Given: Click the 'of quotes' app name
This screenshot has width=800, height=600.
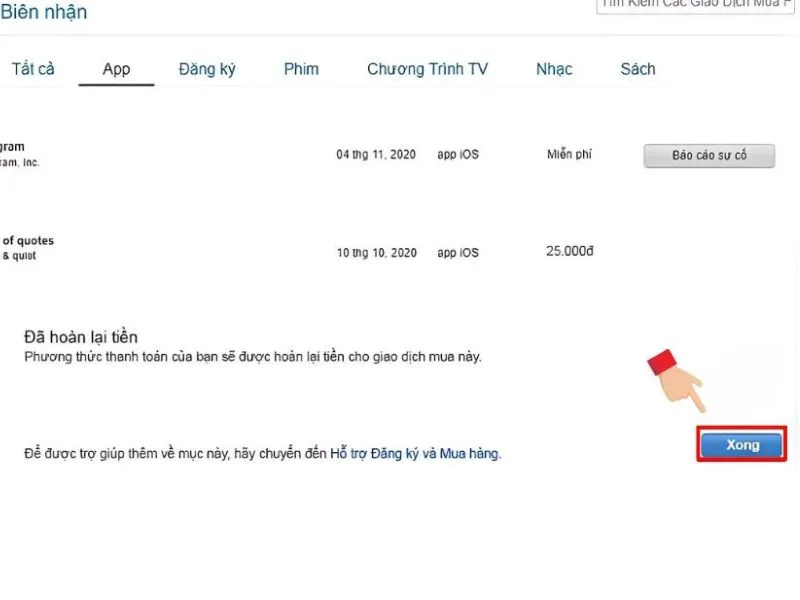Looking at the screenshot, I should [28, 240].
